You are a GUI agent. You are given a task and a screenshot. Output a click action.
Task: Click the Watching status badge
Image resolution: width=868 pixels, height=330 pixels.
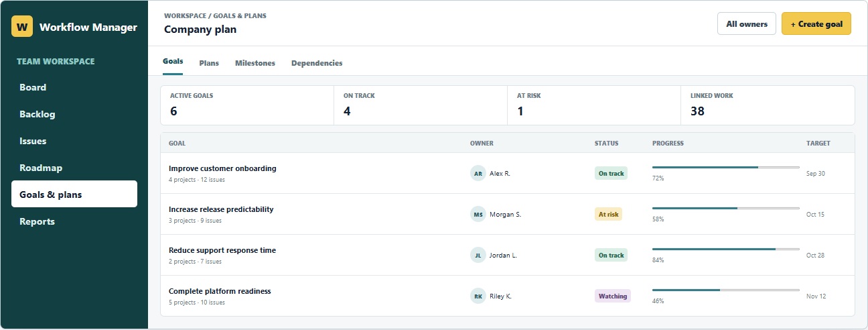coord(613,296)
